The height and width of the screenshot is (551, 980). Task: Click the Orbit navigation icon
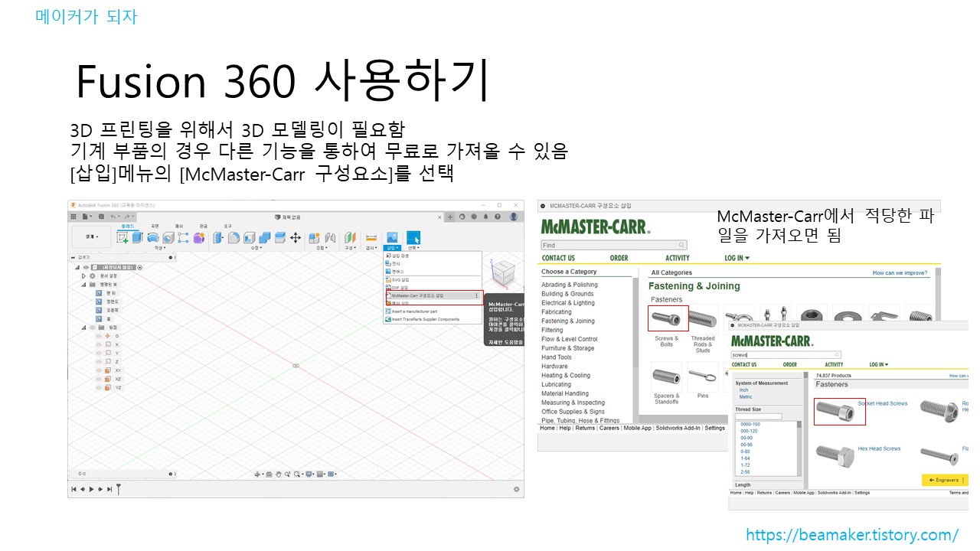(258, 474)
